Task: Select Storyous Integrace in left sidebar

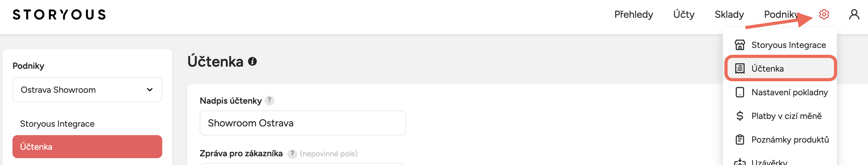Action: [x=57, y=124]
